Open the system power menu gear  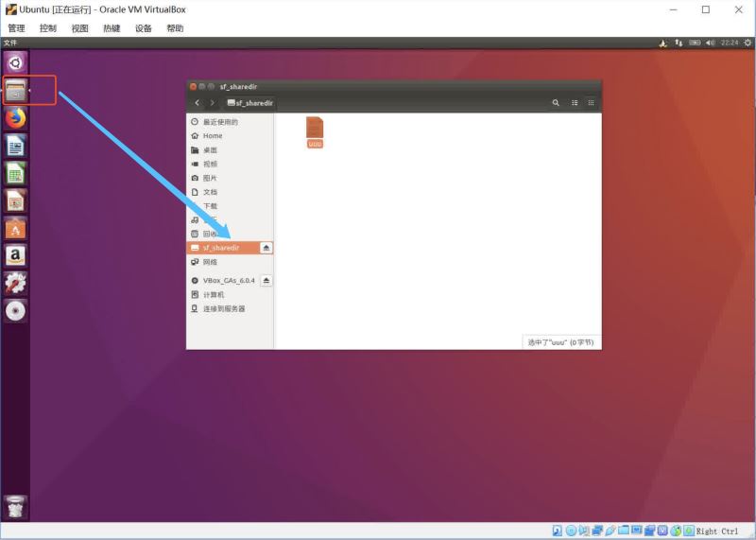(747, 43)
